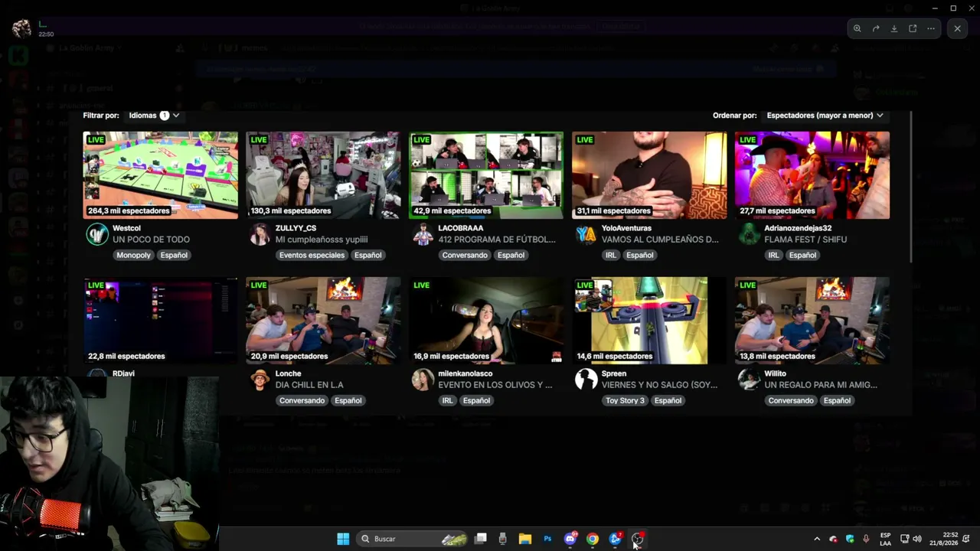
Task: Click the Monopoly category tag
Action: tap(133, 255)
